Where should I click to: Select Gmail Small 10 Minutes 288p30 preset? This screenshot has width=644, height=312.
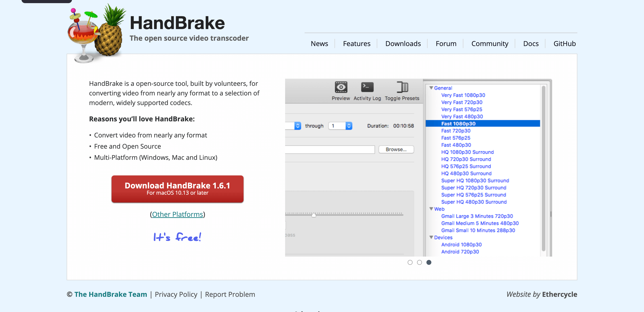(478, 230)
